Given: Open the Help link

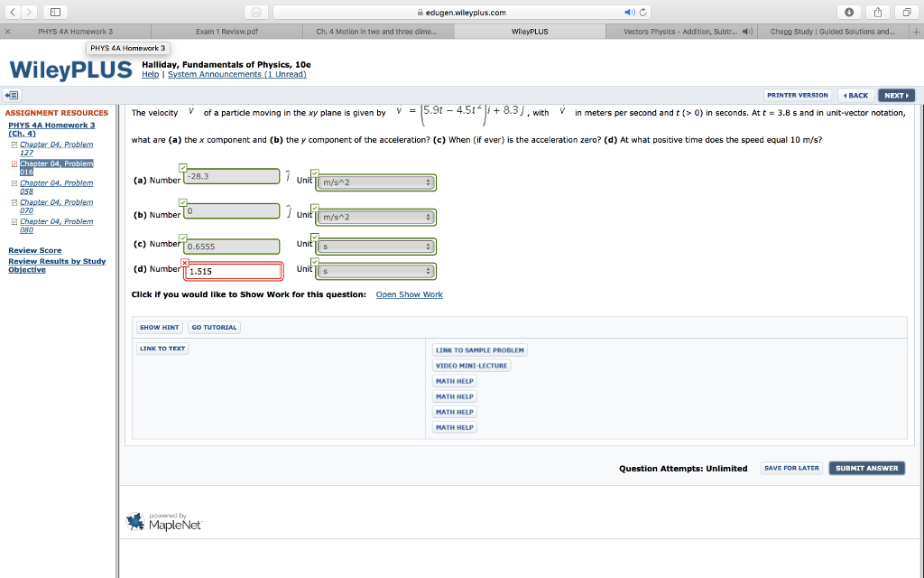Looking at the screenshot, I should [151, 74].
